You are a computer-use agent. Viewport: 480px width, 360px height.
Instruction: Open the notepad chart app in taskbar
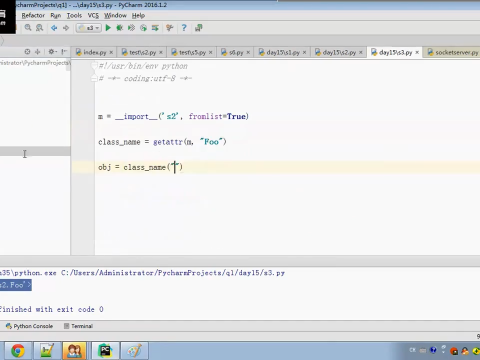(47, 351)
